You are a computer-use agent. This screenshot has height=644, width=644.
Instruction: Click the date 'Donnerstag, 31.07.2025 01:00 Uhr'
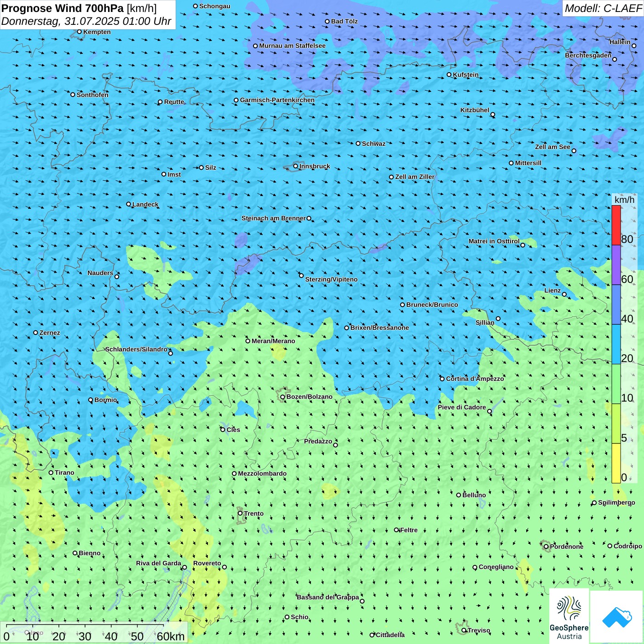(x=86, y=21)
